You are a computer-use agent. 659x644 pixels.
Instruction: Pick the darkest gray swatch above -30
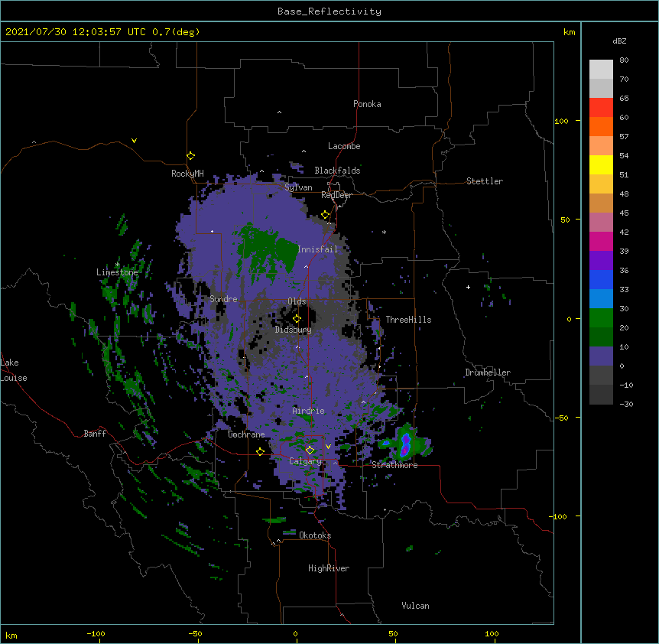coord(601,395)
